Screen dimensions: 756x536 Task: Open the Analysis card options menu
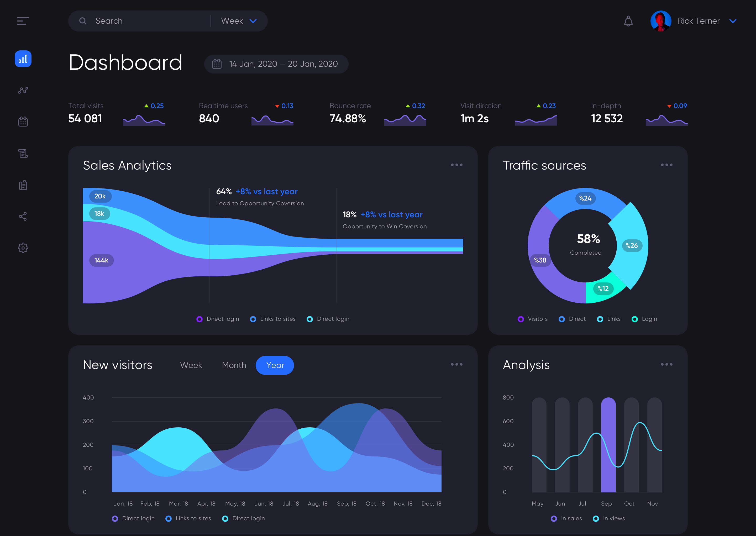(666, 364)
